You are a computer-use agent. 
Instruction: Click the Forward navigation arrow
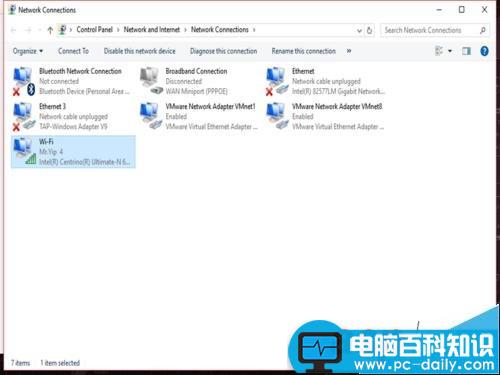click(x=28, y=30)
